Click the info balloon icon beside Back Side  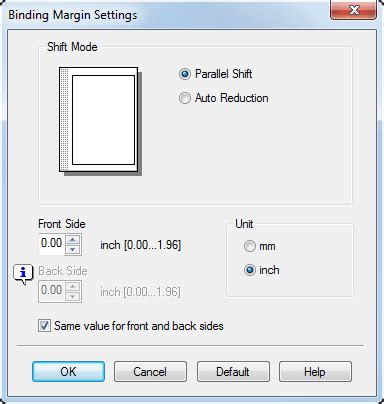coord(23,275)
